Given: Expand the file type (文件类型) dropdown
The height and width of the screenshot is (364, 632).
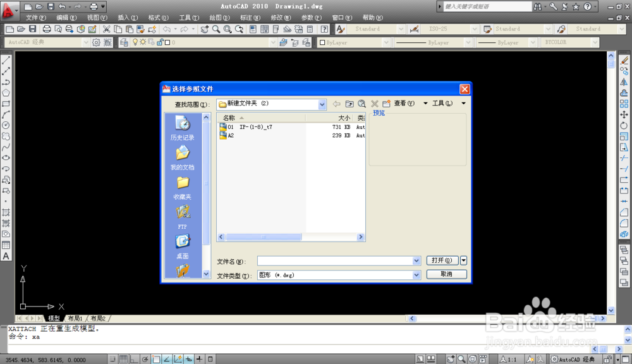Looking at the screenshot, I should tap(416, 275).
